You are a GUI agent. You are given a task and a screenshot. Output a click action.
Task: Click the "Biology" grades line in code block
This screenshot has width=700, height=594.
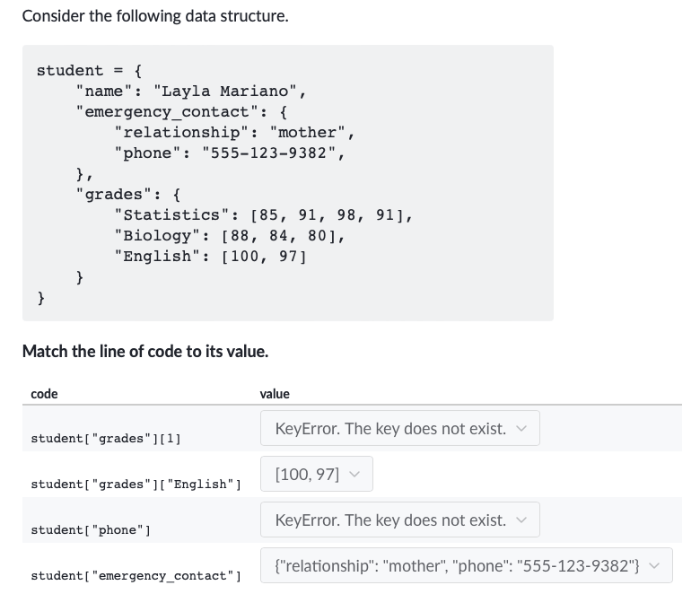coord(230,236)
